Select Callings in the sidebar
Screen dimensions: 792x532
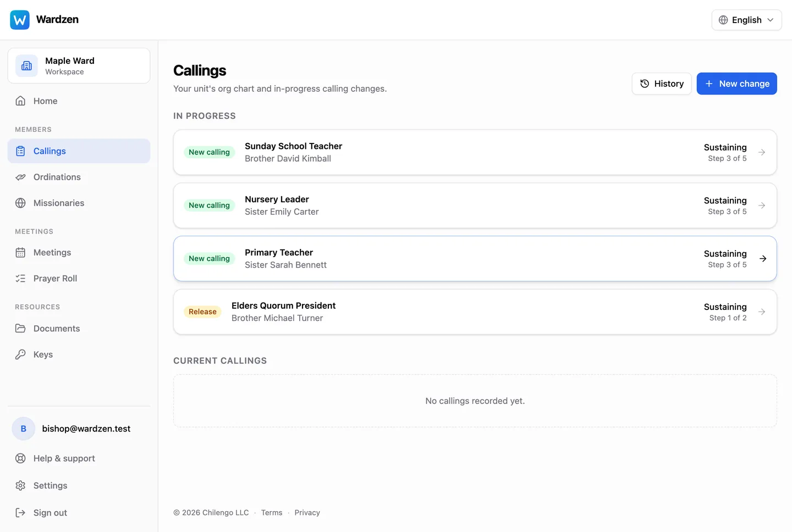click(79, 151)
